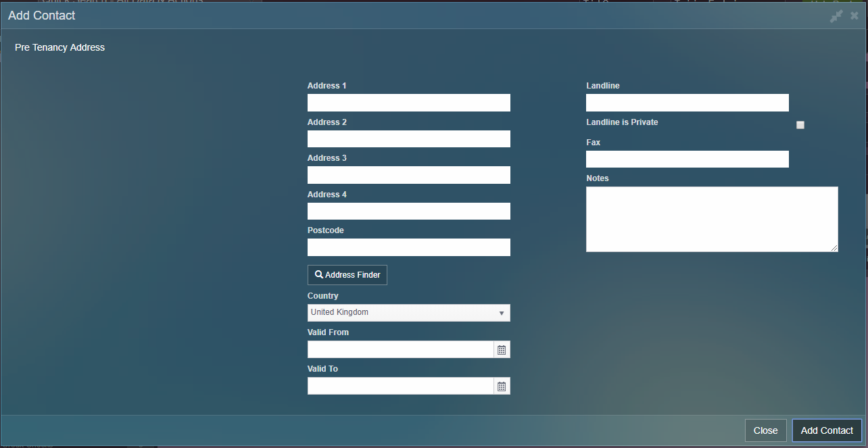Click the Close button in footer
The image size is (868, 448).
tap(765, 430)
